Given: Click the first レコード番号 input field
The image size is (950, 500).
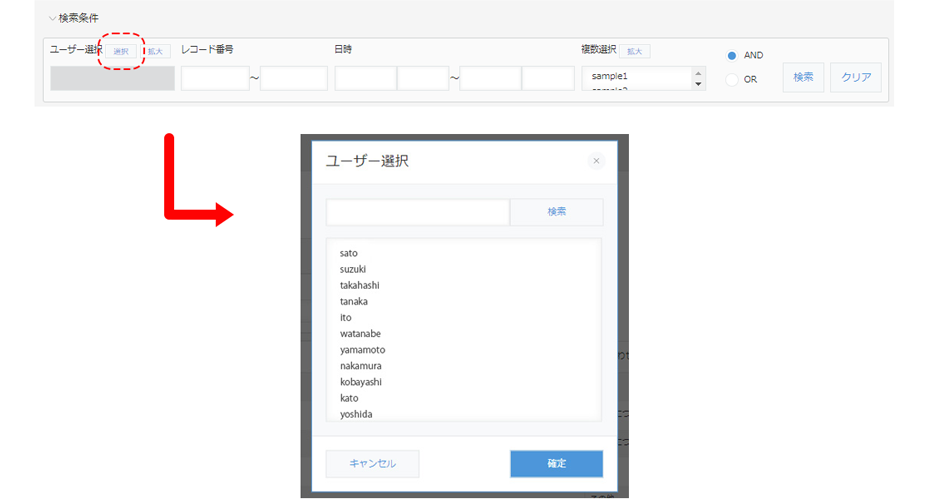Looking at the screenshot, I should 215,79.
